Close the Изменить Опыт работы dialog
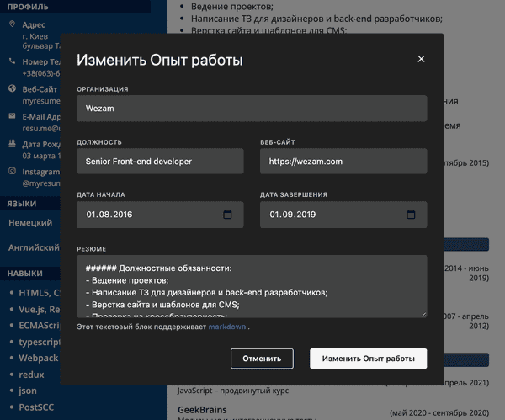Image resolution: width=505 pixels, height=420 pixels. [421, 59]
